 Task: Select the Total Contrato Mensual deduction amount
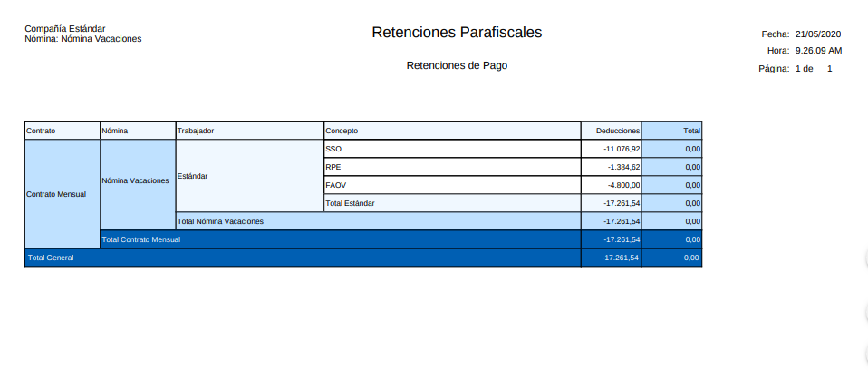click(x=612, y=239)
